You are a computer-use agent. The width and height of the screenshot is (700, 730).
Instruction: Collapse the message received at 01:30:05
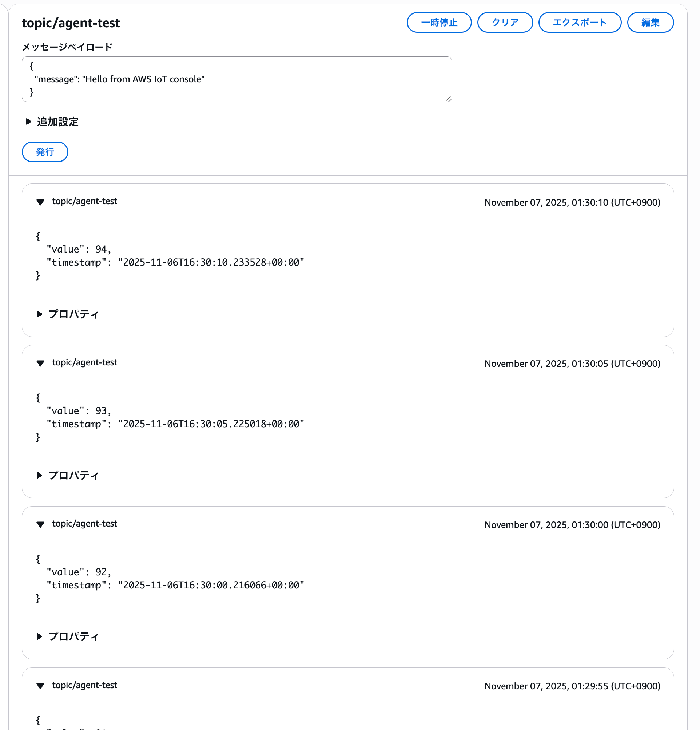pyautogui.click(x=41, y=364)
